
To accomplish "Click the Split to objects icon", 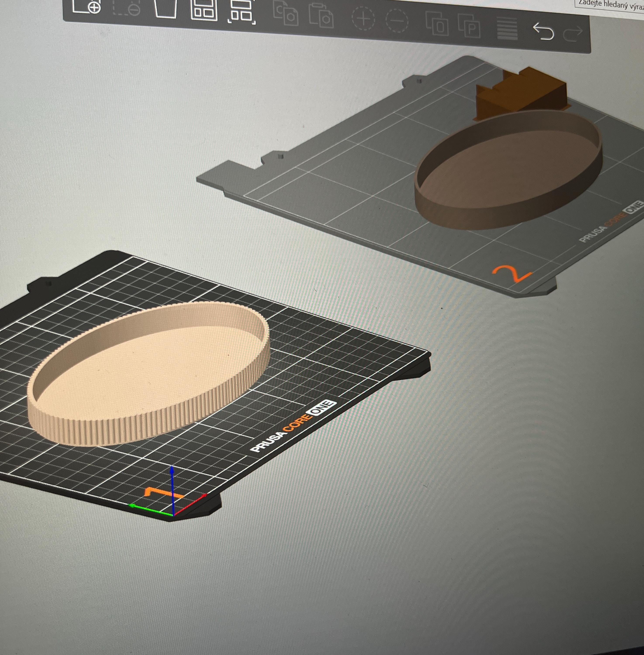I will pyautogui.click(x=437, y=24).
